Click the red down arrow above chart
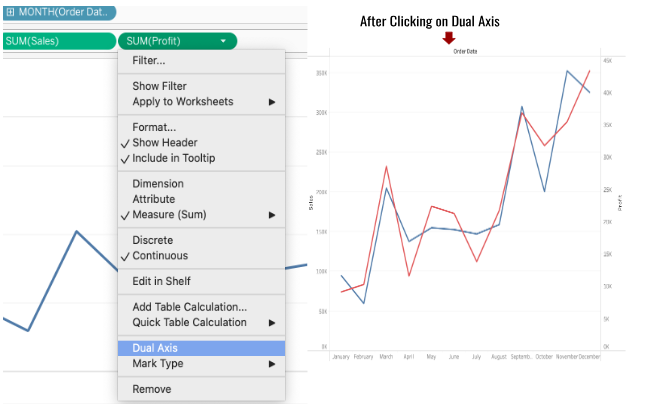The height and width of the screenshot is (405, 660). click(x=448, y=37)
